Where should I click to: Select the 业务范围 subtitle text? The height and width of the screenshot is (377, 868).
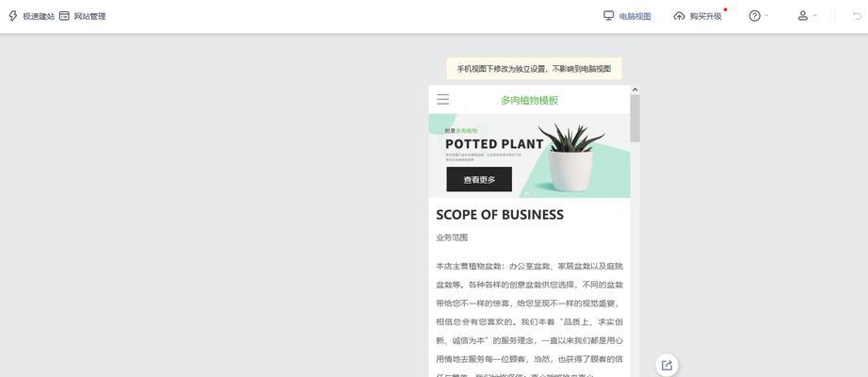point(452,238)
